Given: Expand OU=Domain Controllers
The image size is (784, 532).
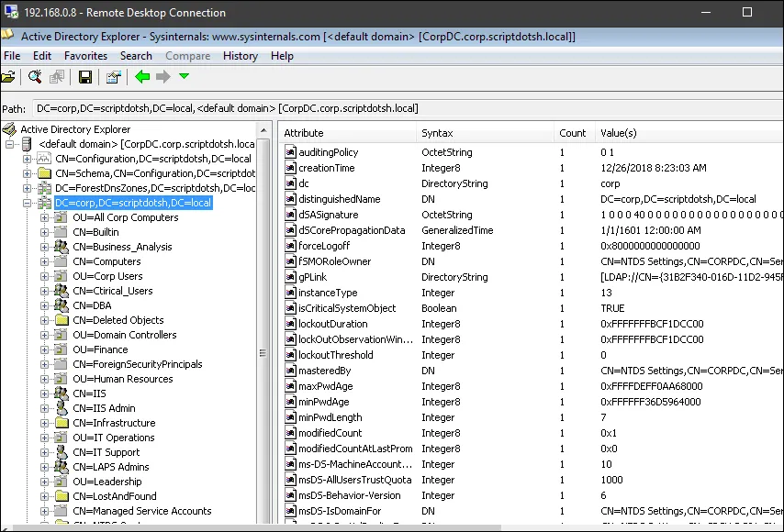Looking at the screenshot, I should click(44, 335).
